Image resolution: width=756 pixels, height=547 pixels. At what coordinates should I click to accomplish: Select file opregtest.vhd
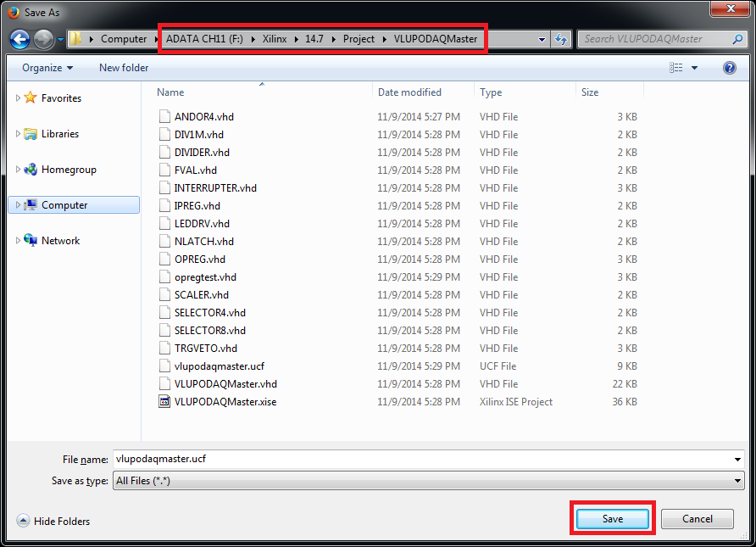[205, 277]
